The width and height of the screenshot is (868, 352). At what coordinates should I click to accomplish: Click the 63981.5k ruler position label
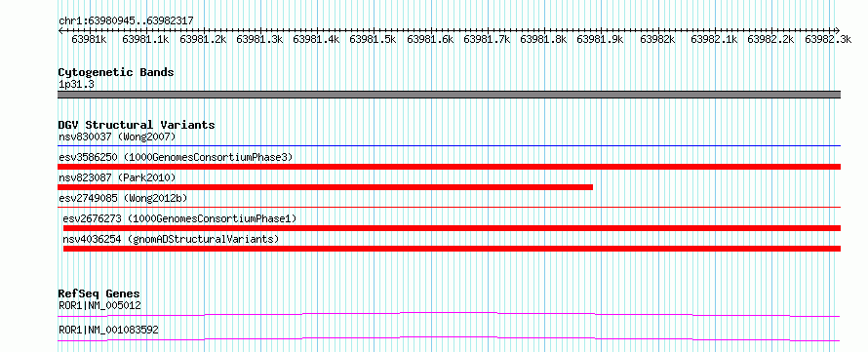373,39
